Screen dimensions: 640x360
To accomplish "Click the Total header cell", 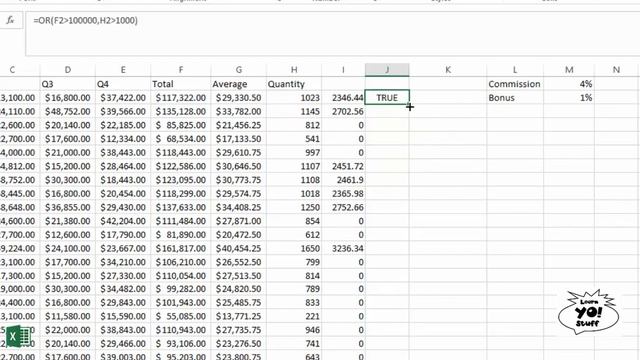I will click(181, 84).
